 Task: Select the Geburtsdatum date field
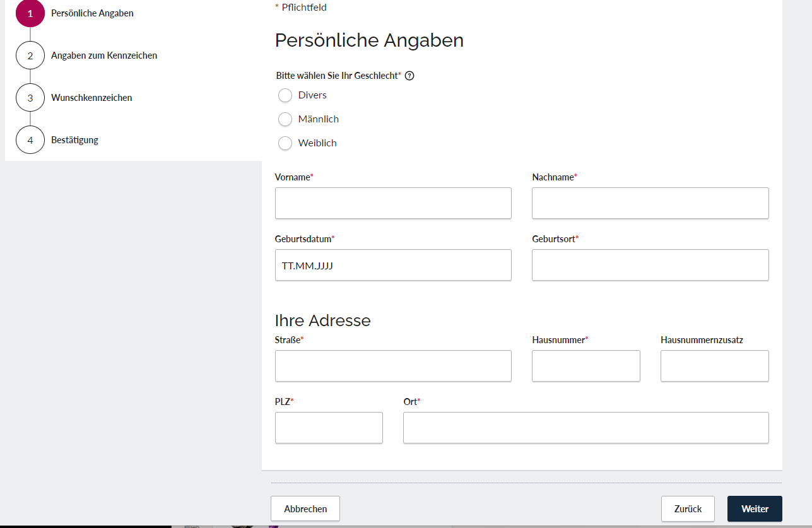pyautogui.click(x=393, y=265)
